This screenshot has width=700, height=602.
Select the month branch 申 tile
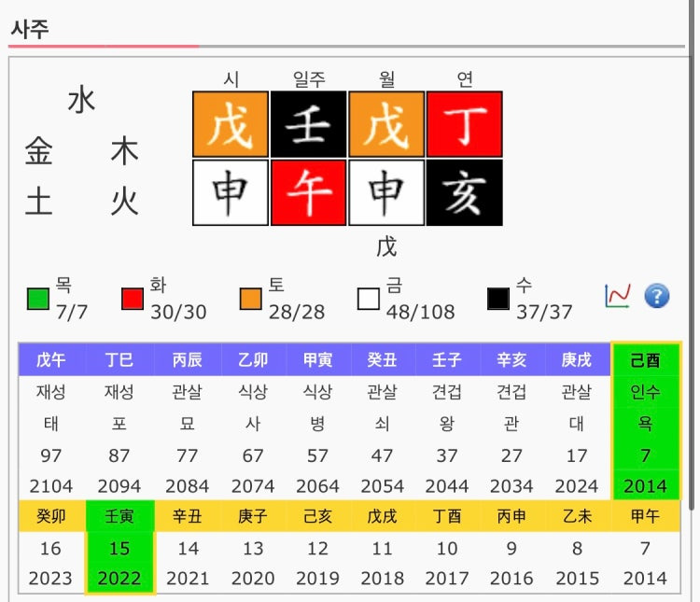pos(386,193)
